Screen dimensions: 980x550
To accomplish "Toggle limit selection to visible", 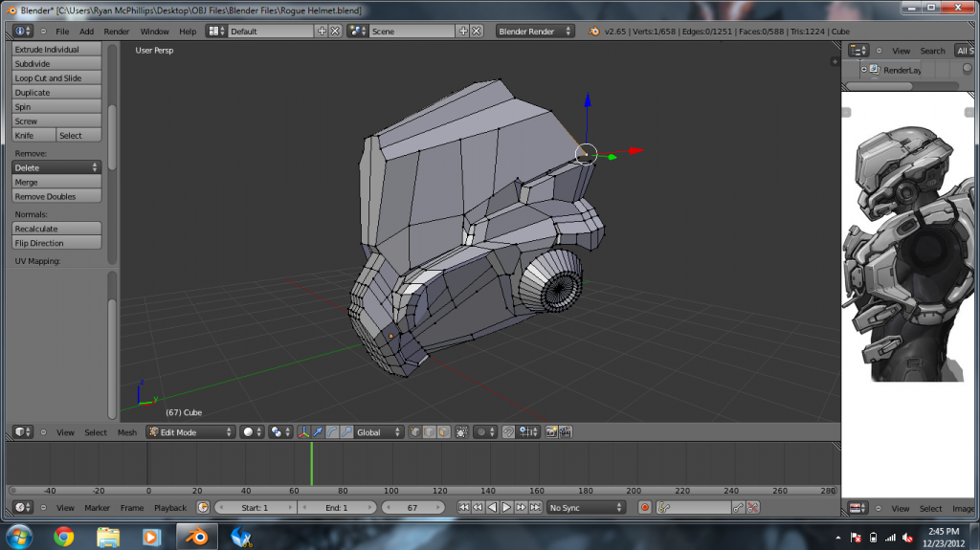I will (x=462, y=432).
